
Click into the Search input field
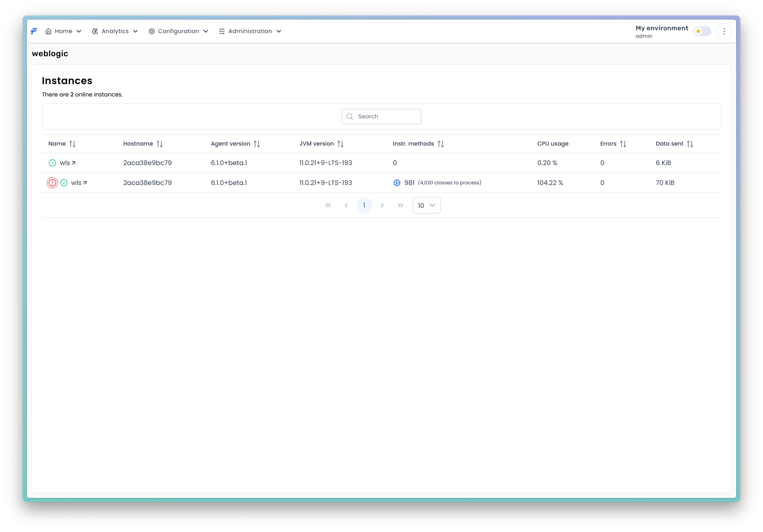click(x=385, y=116)
